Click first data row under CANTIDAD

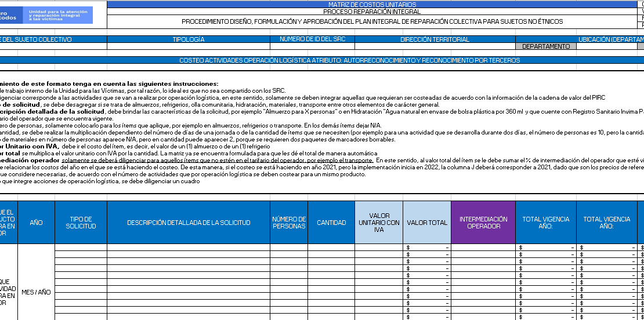[331, 248]
